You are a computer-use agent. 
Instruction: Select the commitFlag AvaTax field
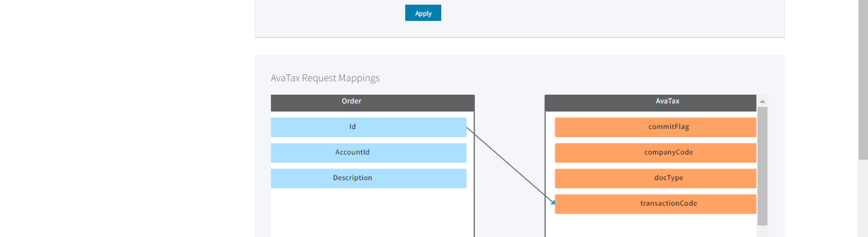(x=655, y=127)
